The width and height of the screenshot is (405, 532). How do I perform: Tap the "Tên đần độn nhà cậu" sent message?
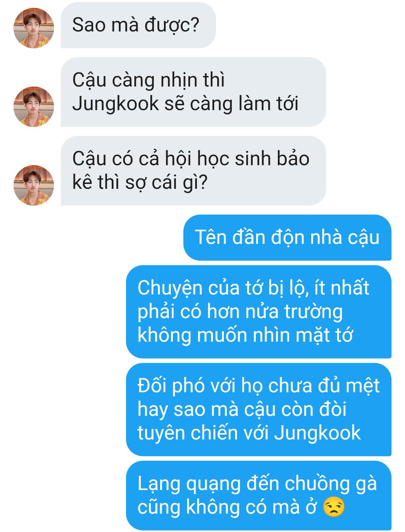[287, 238]
